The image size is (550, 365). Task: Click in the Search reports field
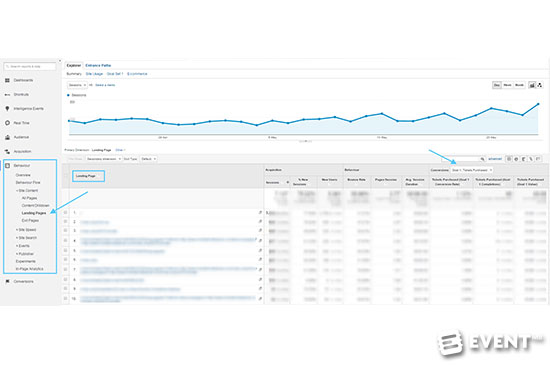pos(30,66)
